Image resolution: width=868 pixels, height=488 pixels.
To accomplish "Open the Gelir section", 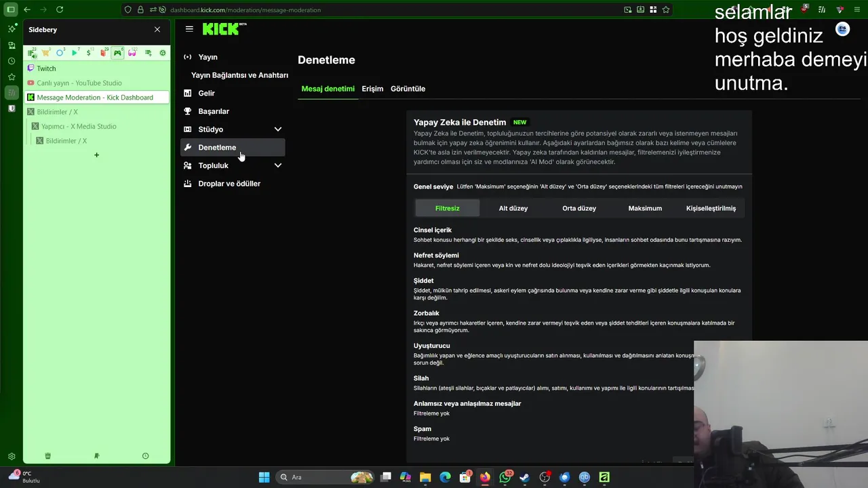I will (233, 93).
